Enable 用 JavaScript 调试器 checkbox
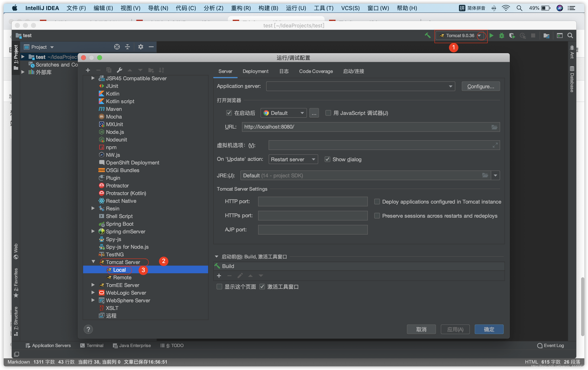The height and width of the screenshot is (370, 588). [x=328, y=113]
